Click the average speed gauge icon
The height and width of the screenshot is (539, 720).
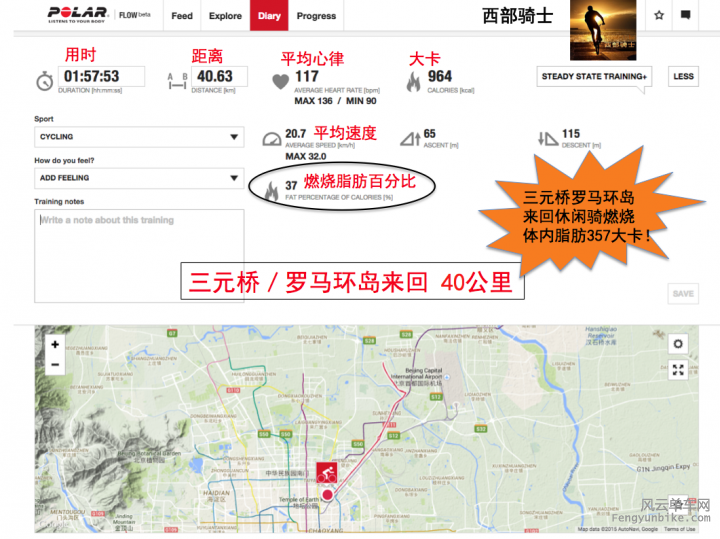272,139
